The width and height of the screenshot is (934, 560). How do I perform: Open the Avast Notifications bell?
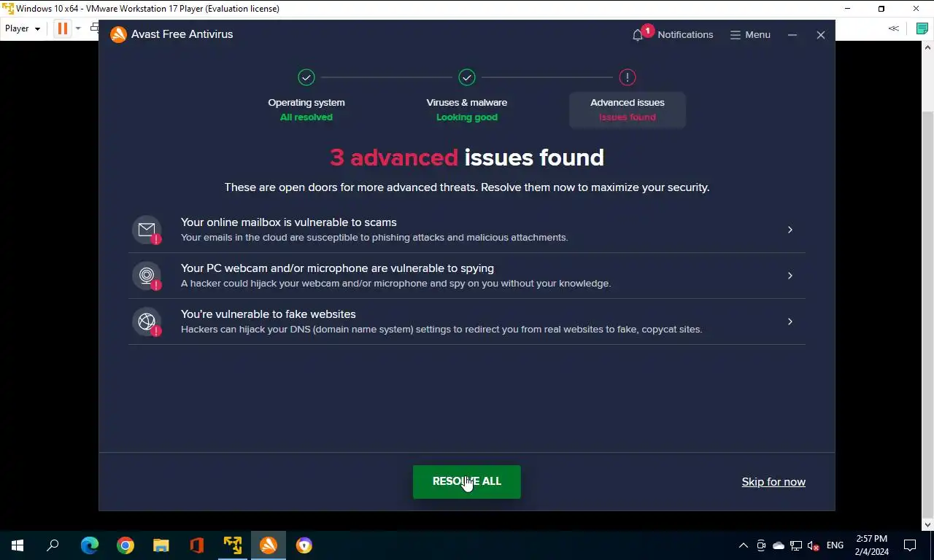point(672,34)
